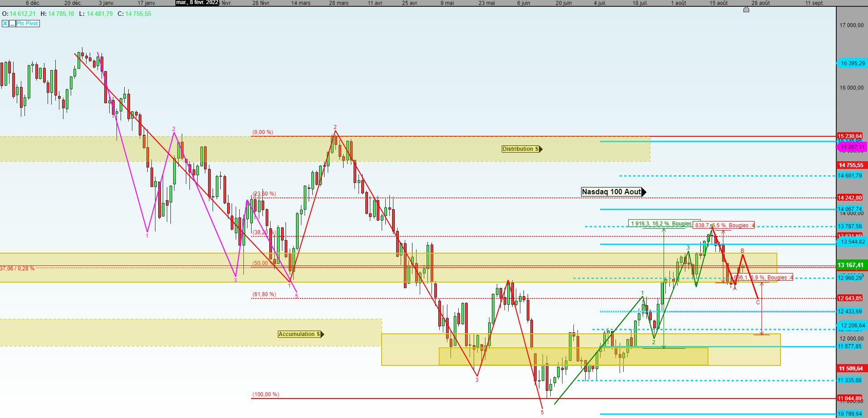
Task: Click the 18 juil. date on the time axis
Action: pyautogui.click(x=640, y=3)
